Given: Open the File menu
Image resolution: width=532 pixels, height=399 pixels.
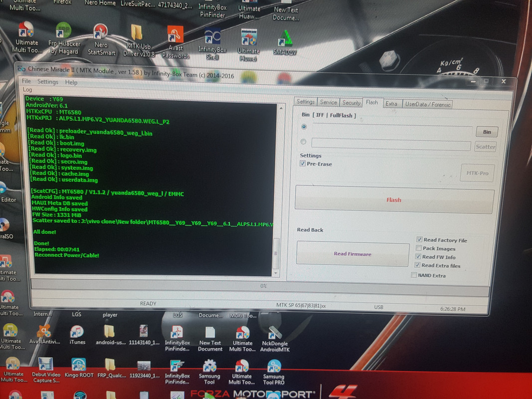Looking at the screenshot, I should coord(26,81).
